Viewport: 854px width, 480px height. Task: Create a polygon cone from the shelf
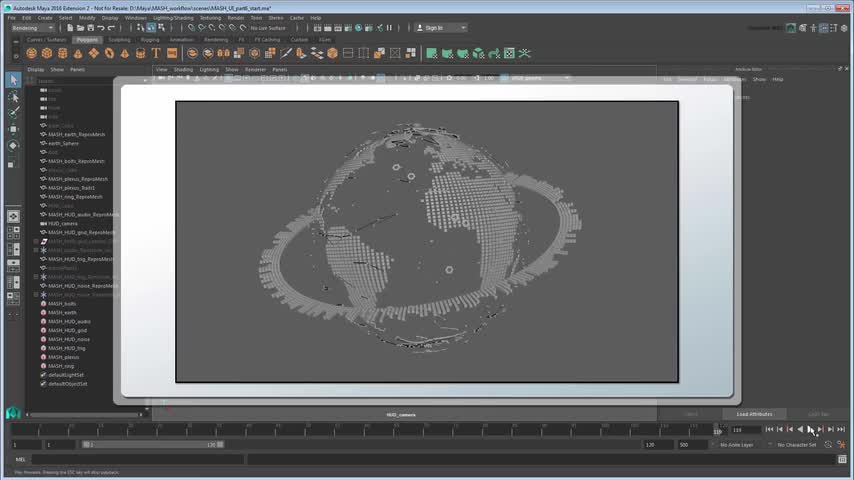click(x=78, y=53)
